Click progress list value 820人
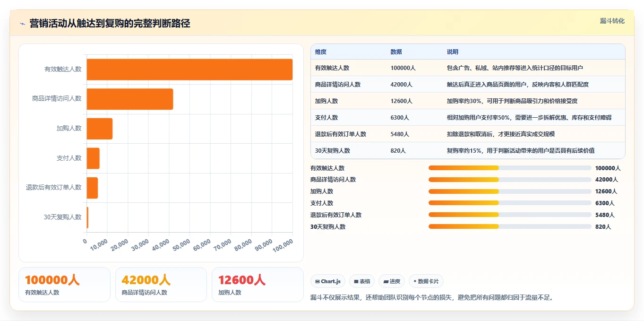This screenshot has width=644, height=321. 603,226
